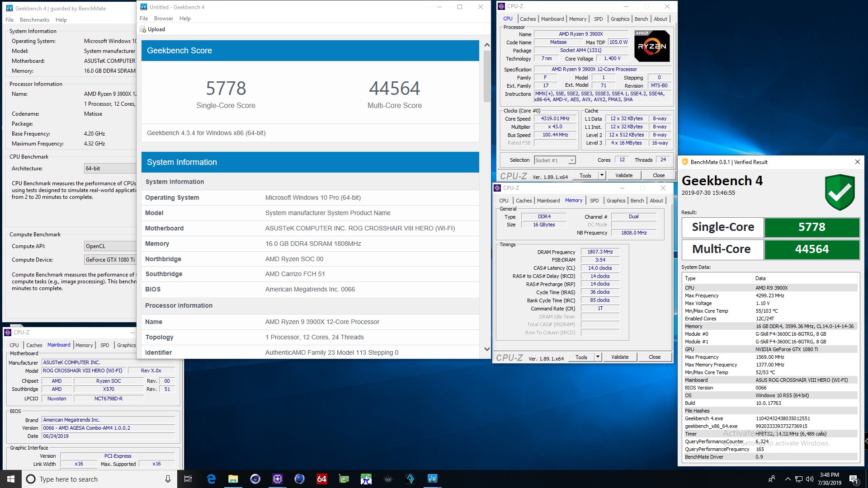Open the Tools dropdown arrow in the CPU-Z processor window
The width and height of the screenshot is (868, 488).
click(602, 175)
